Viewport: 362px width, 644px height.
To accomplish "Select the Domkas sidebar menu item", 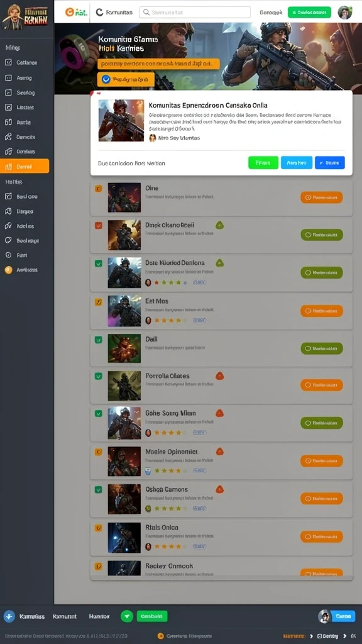I will 25,152.
